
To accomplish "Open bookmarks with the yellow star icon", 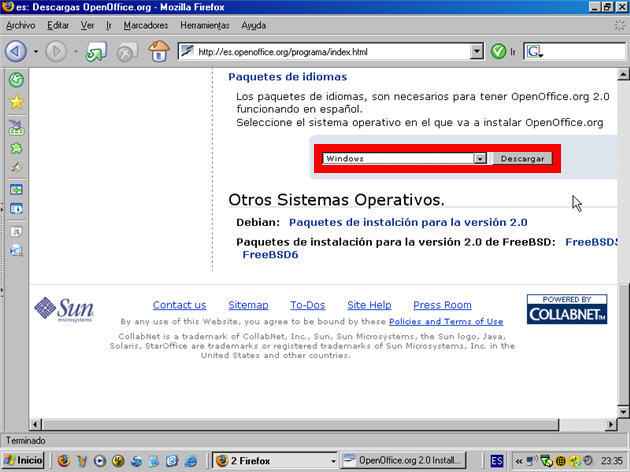I will pyautogui.click(x=16, y=102).
